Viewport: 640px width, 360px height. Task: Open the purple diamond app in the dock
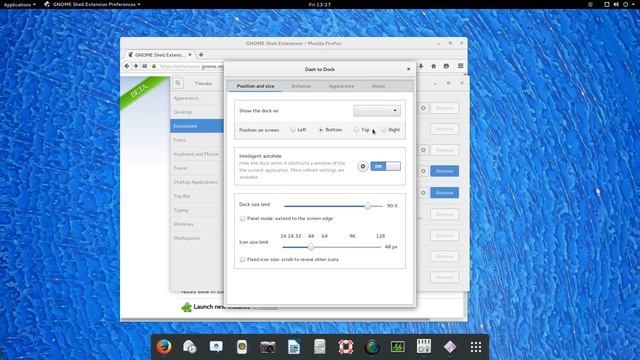pos(450,347)
